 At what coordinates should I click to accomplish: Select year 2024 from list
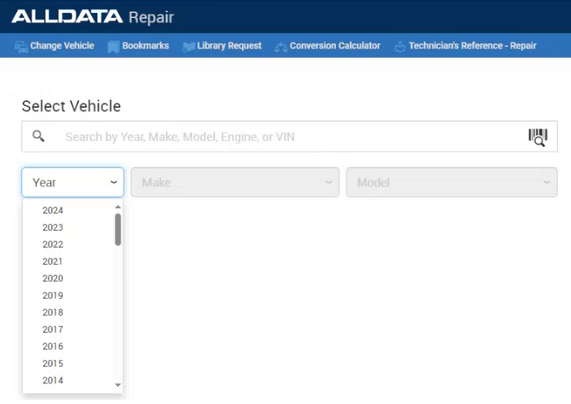53,210
